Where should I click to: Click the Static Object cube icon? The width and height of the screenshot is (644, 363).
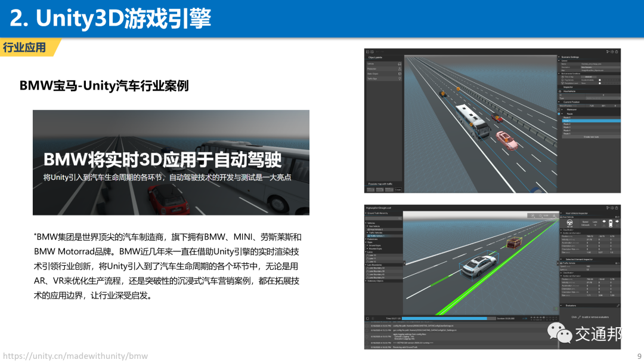[x=400, y=73]
